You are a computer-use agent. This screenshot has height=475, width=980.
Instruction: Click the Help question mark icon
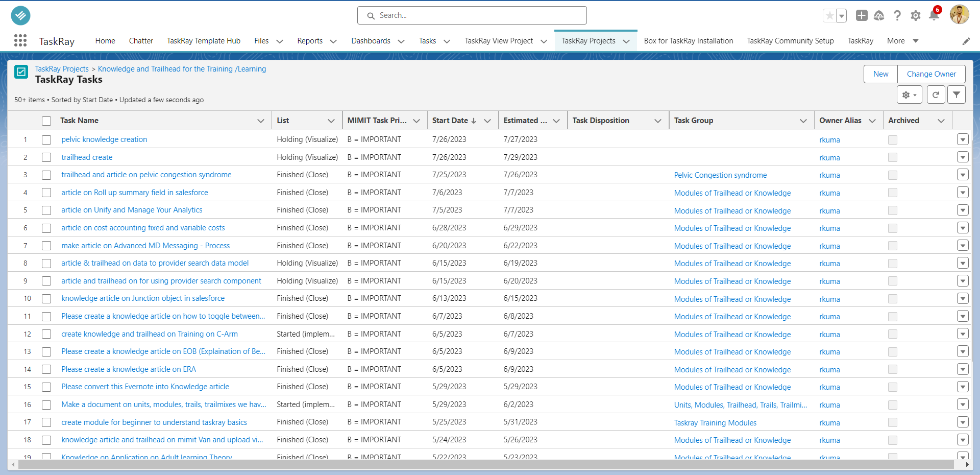click(x=897, y=15)
